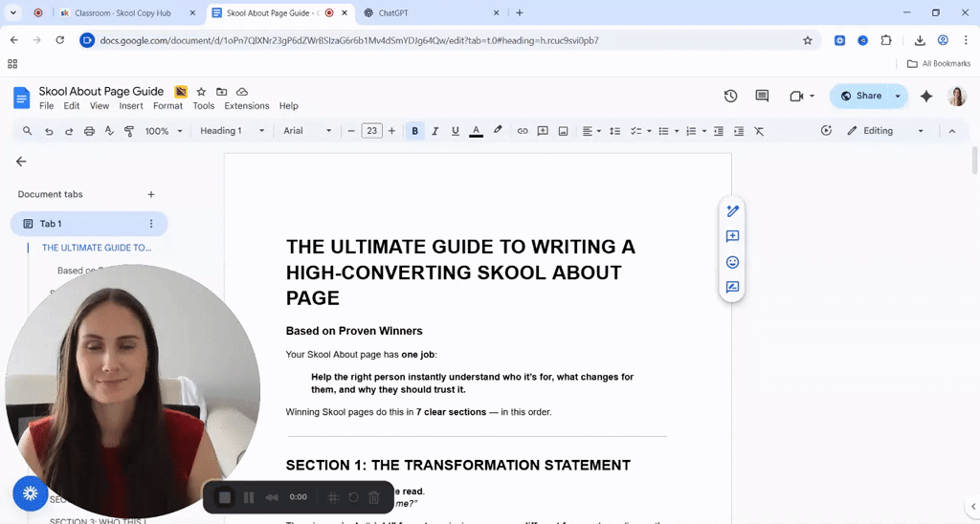Viewport: 980px width, 524px height.
Task: Close the document tabs sidebar
Action: click(21, 162)
